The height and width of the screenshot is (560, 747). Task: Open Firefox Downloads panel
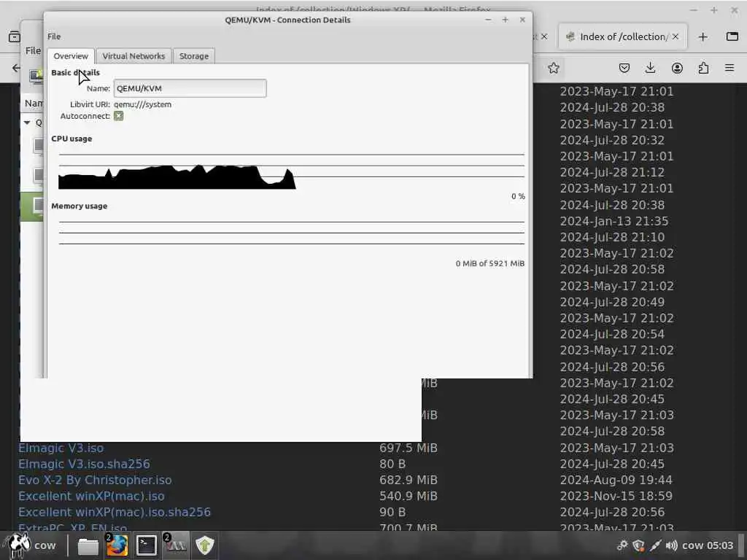[650, 68]
